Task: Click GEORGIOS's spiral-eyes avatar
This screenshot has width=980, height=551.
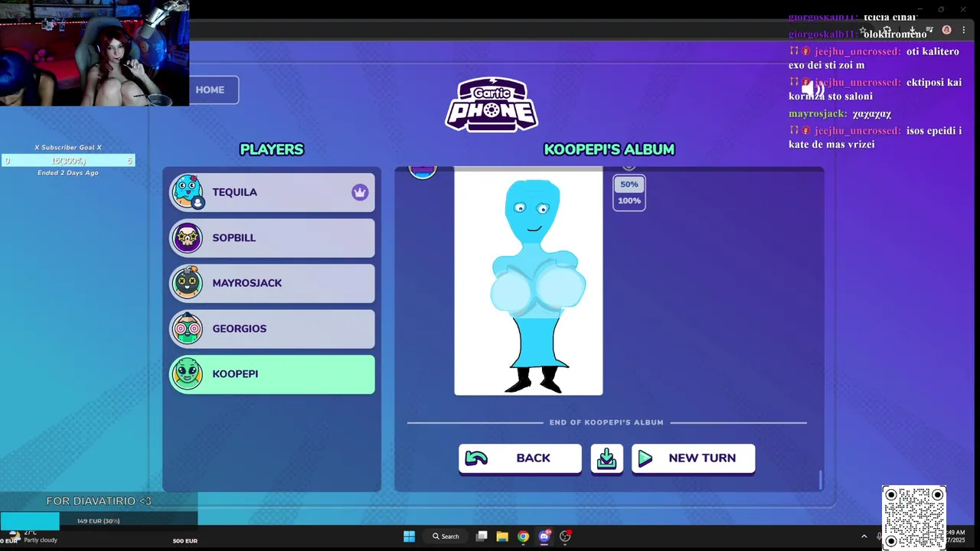Action: [188, 328]
